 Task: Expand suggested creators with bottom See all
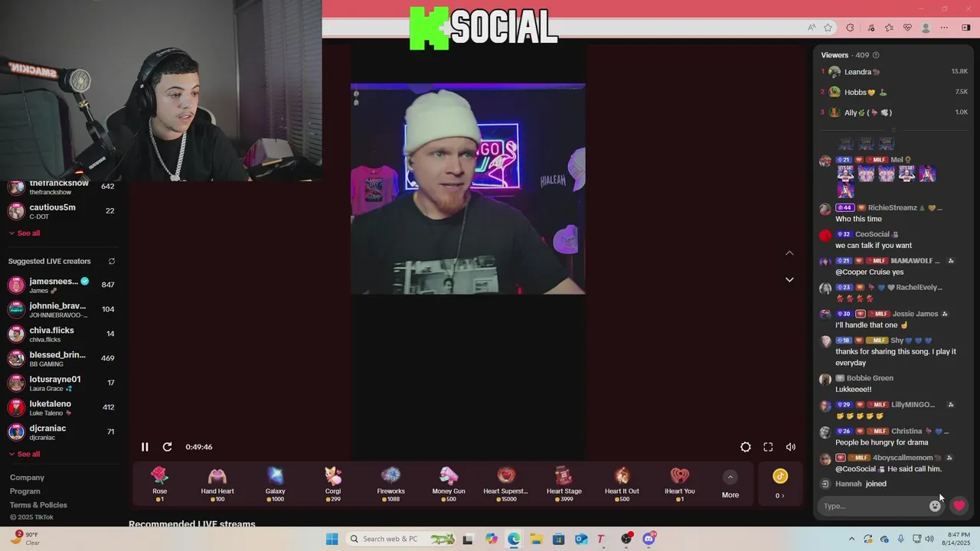24,455
